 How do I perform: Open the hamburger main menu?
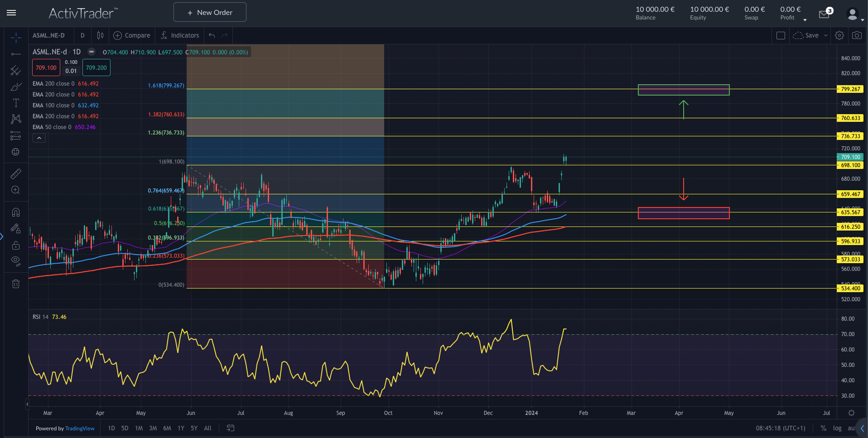(11, 13)
